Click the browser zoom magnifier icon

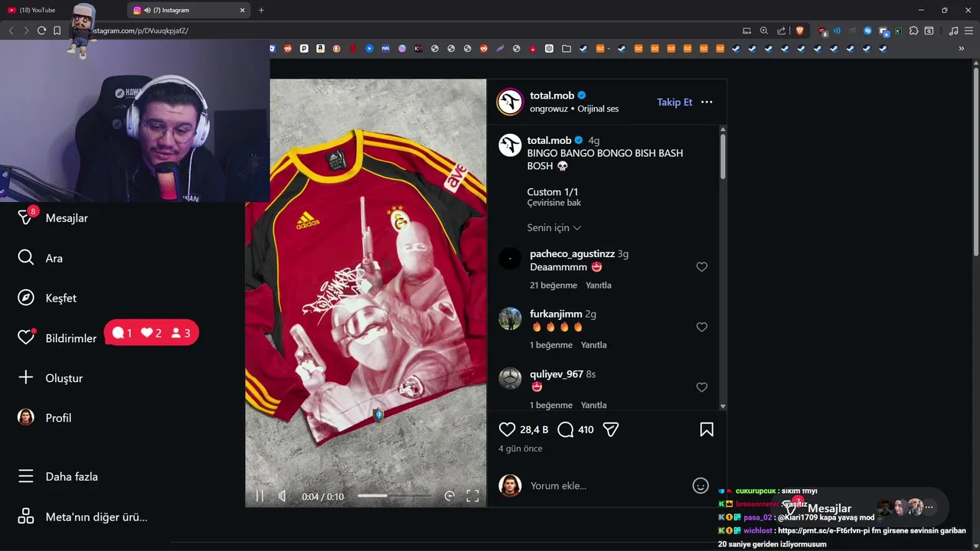(x=763, y=31)
